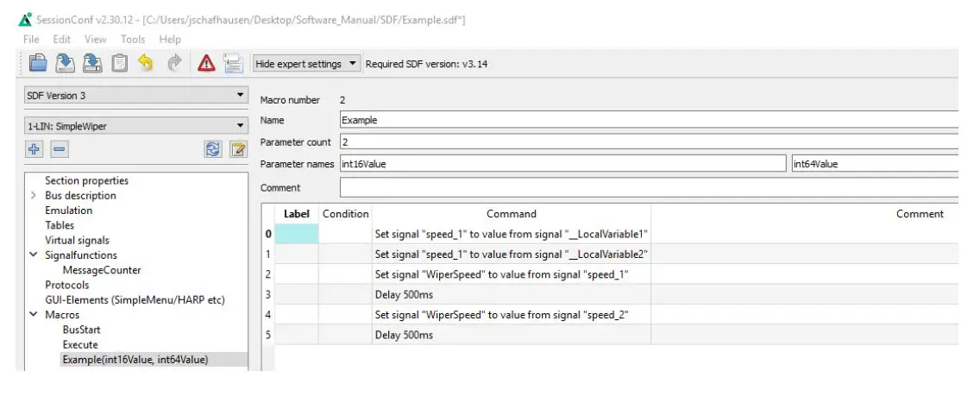This screenshot has width=980, height=396.
Task: Click the Name input field
Action: coord(647,121)
